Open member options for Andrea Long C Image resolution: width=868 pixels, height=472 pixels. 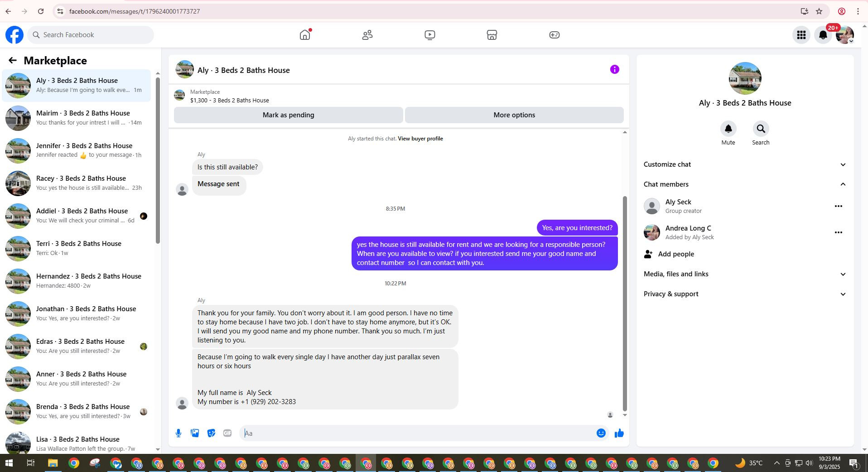coord(838,232)
